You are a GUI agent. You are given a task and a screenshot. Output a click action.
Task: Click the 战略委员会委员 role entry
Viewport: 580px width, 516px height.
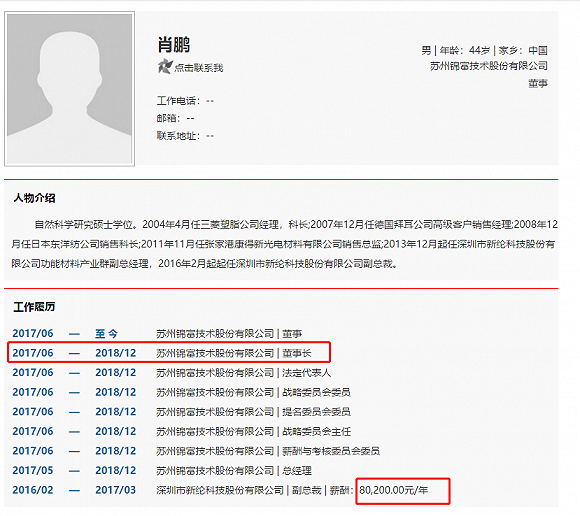click(316, 392)
